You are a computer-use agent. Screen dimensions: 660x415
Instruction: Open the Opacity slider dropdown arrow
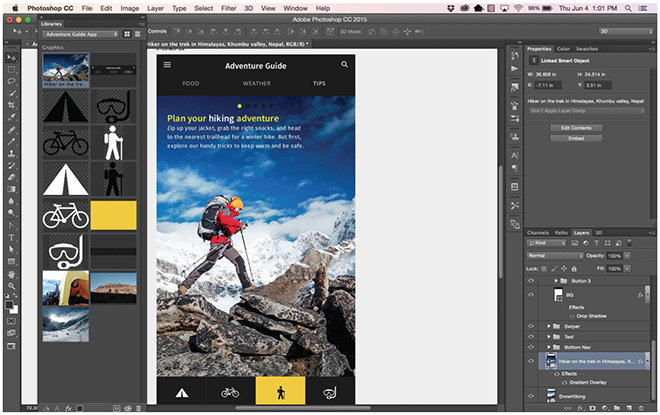click(x=627, y=255)
